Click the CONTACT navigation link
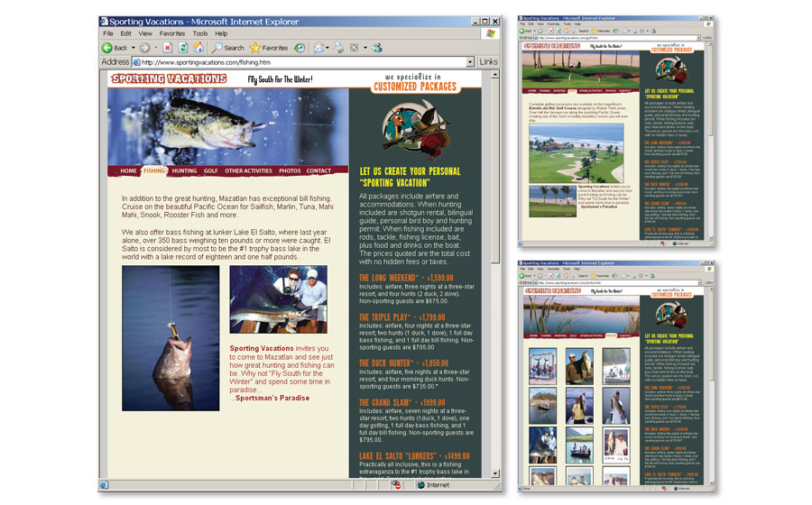812x505 pixels. coord(318,170)
